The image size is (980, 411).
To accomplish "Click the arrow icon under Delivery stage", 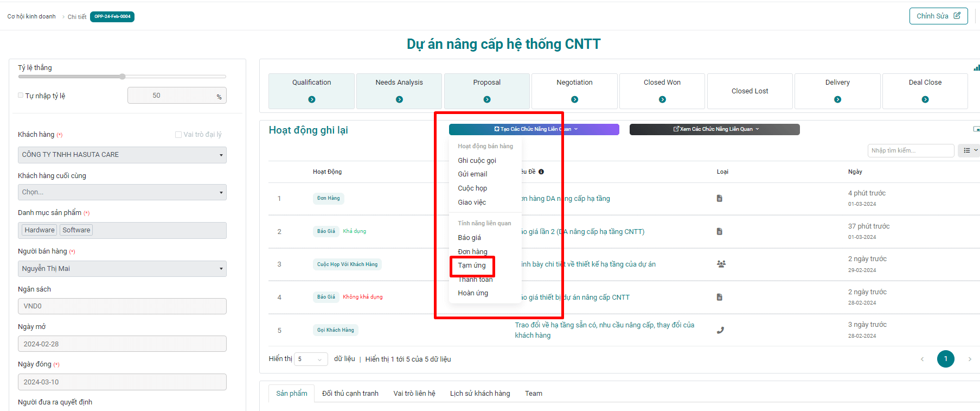I will (x=837, y=99).
